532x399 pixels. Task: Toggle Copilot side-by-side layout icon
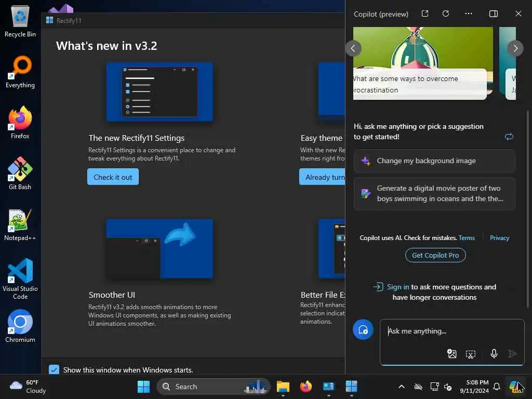click(494, 14)
